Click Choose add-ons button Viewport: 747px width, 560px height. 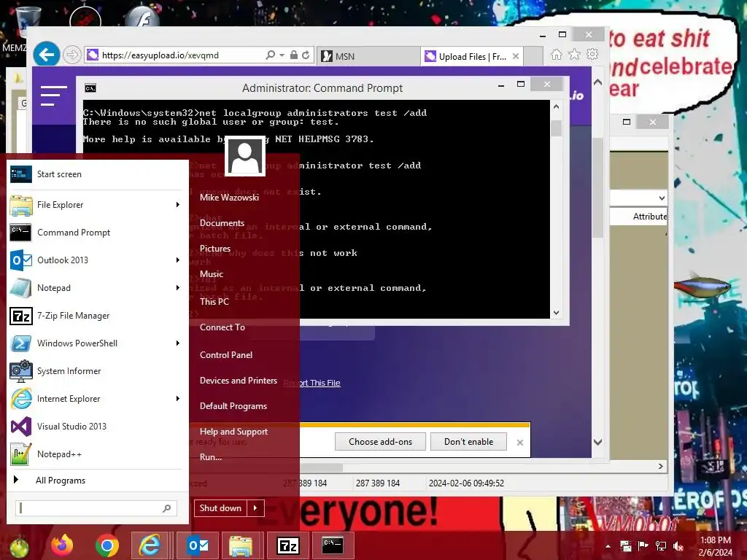point(380,441)
